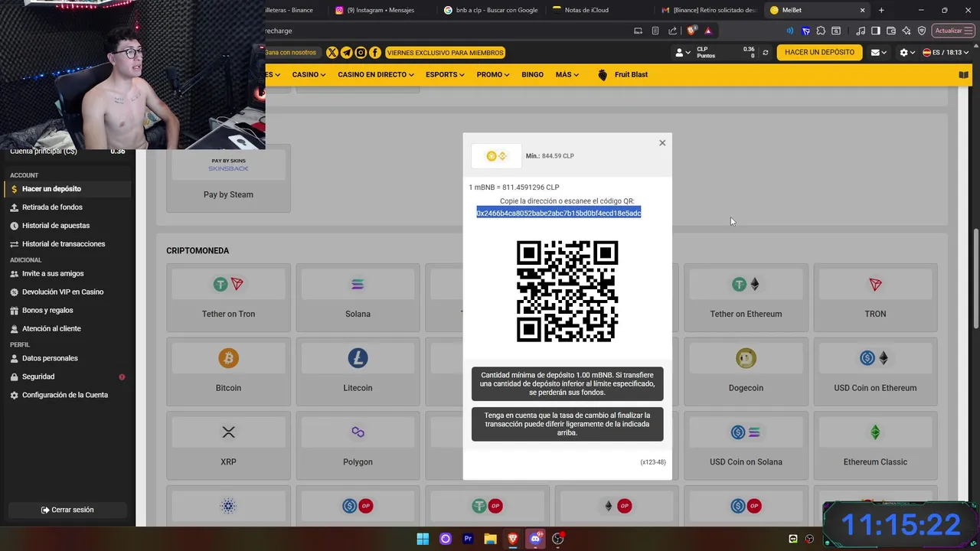980x551 pixels.
Task: Choose Solana cryptocurrency
Action: 358,298
